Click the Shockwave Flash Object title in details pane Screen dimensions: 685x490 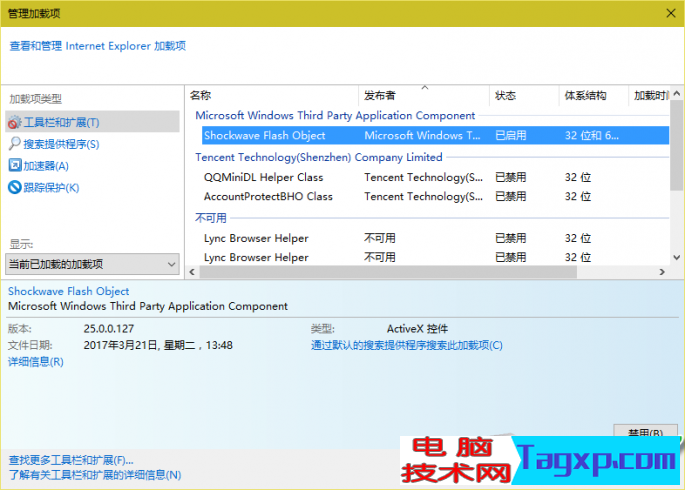pyautogui.click(x=69, y=291)
